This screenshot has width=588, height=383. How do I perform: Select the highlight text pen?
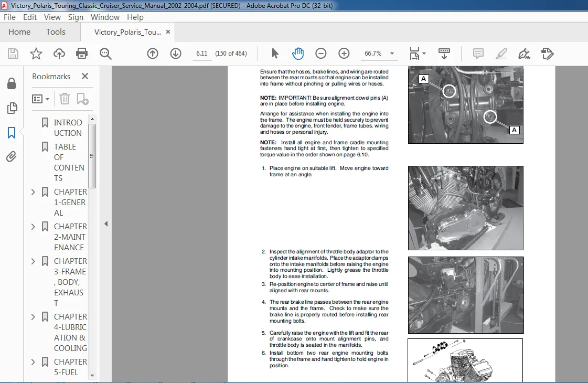501,54
